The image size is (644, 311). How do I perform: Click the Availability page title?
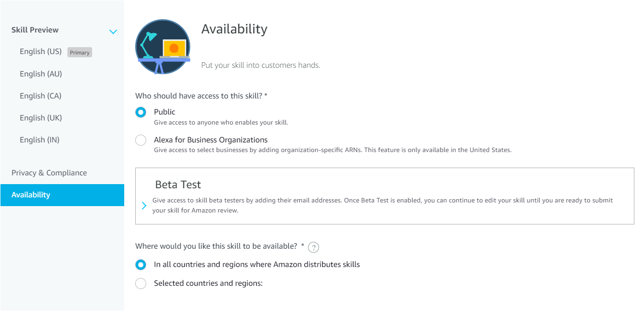point(234,29)
